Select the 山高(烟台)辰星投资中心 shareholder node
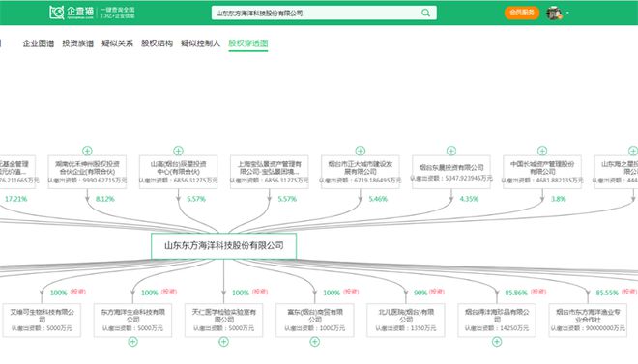Image resolution: width=638 pixels, height=364 pixels. (x=178, y=172)
